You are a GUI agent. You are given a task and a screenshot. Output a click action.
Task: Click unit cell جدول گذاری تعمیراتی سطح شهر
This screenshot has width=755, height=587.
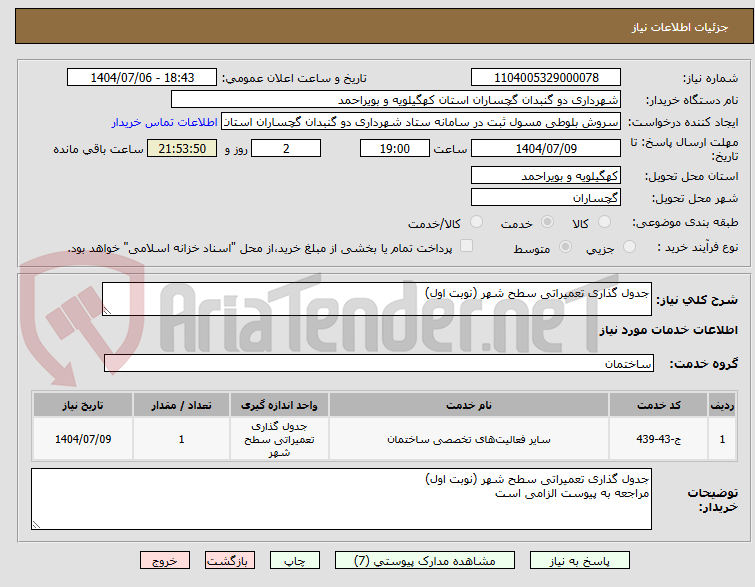point(279,439)
